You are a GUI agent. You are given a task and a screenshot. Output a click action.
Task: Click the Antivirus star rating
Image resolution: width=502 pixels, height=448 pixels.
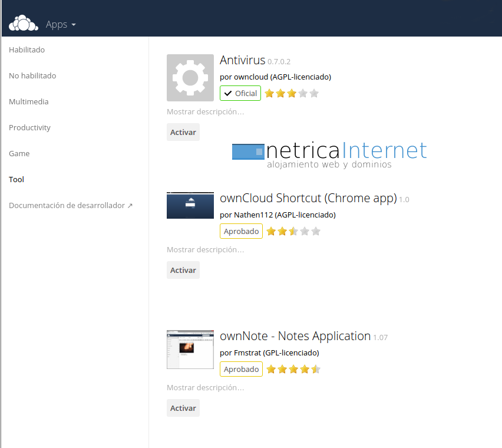click(292, 93)
